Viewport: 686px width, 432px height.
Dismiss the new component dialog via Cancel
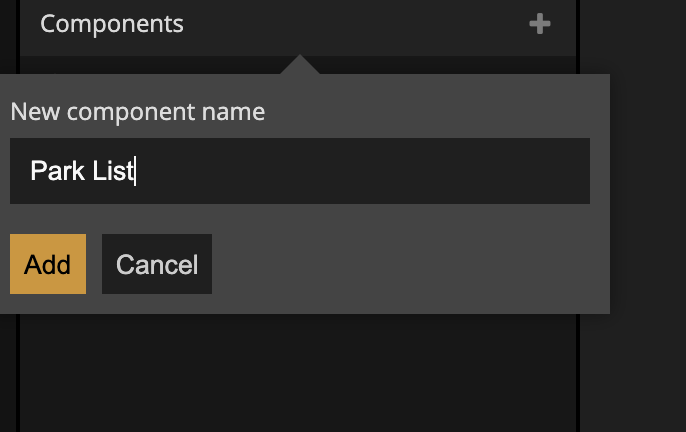157,264
